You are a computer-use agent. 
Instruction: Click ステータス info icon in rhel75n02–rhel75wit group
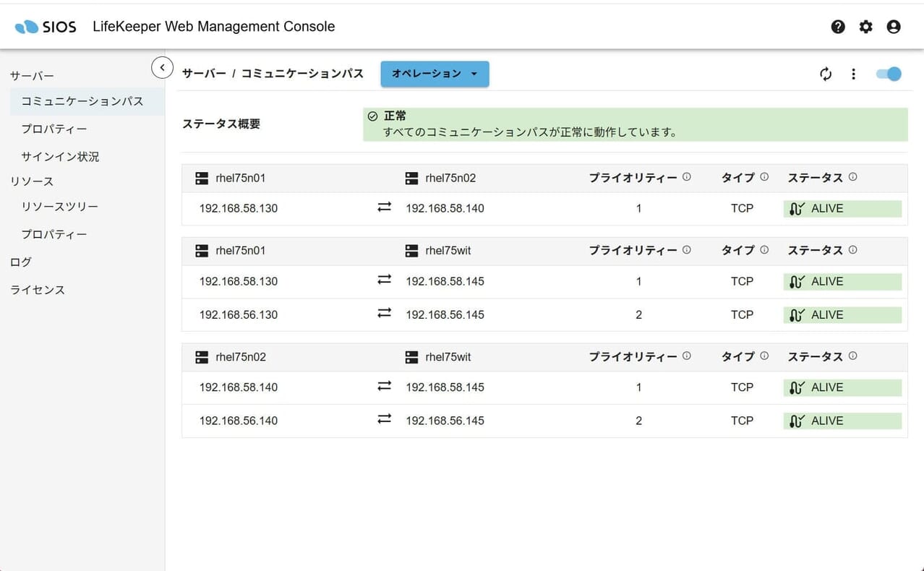(852, 356)
